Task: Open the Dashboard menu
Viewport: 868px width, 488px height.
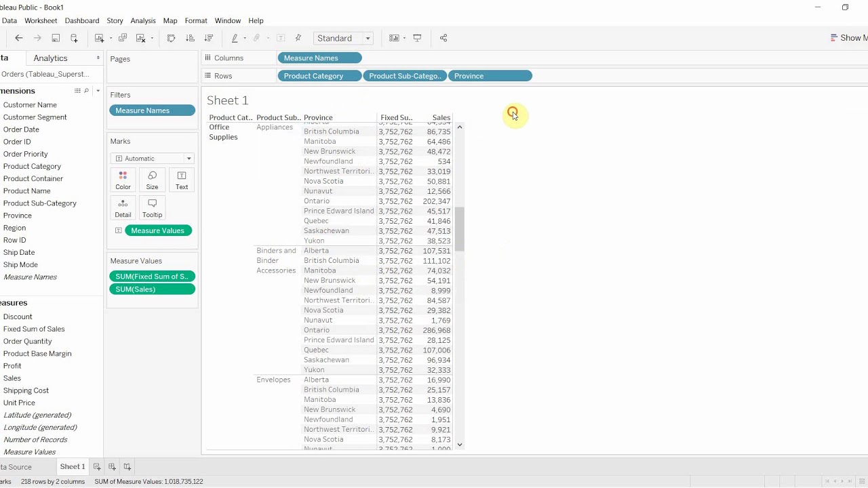Action: [82, 20]
